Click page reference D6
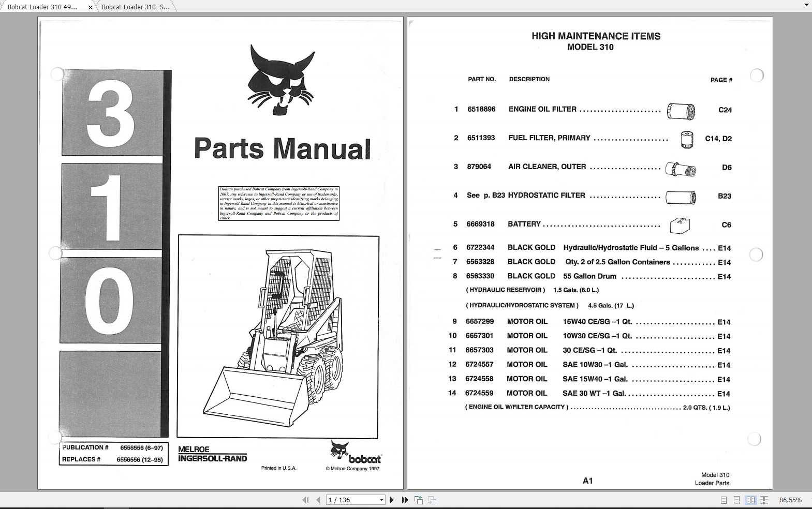The width and height of the screenshot is (812, 509). click(727, 168)
